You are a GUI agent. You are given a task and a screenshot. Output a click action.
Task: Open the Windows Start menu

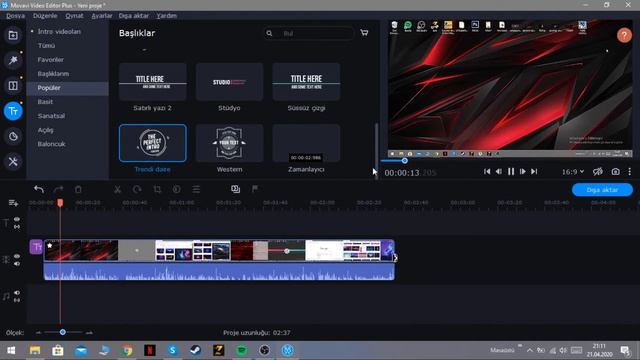pos(11,350)
